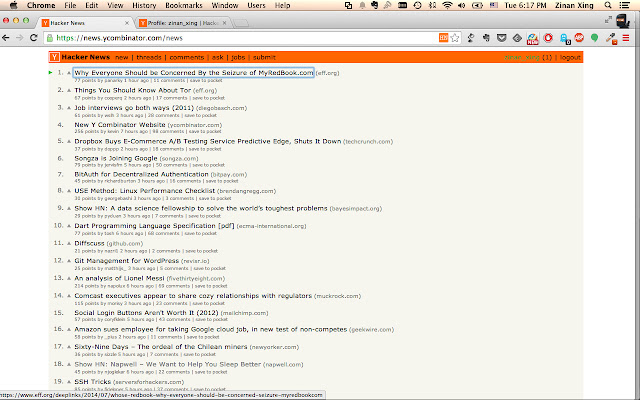Screen dimensions: 640x400
Task: Open 'BitAuth for Decentralized Authentication' story
Action: tap(141, 174)
